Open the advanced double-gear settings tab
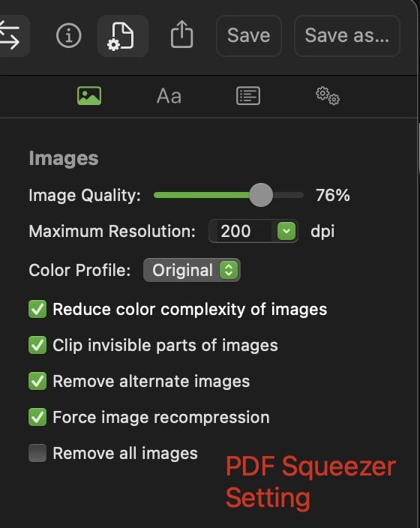Image resolution: width=420 pixels, height=528 pixels. click(328, 96)
